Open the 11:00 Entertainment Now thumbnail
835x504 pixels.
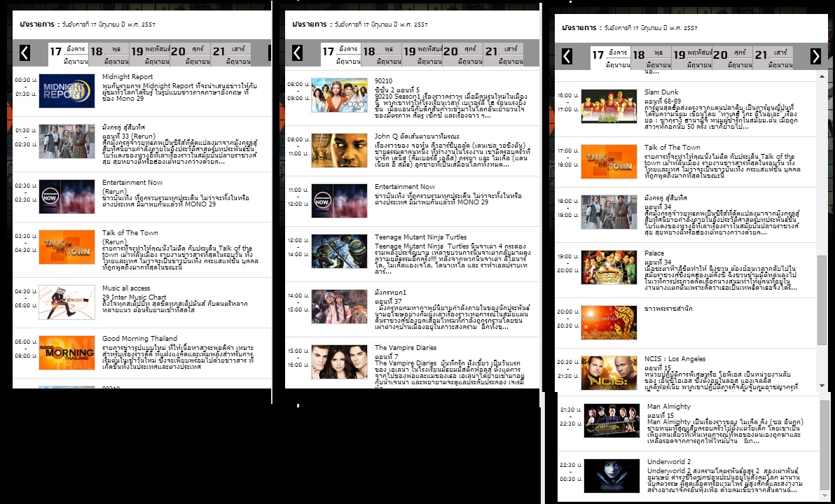(x=339, y=201)
